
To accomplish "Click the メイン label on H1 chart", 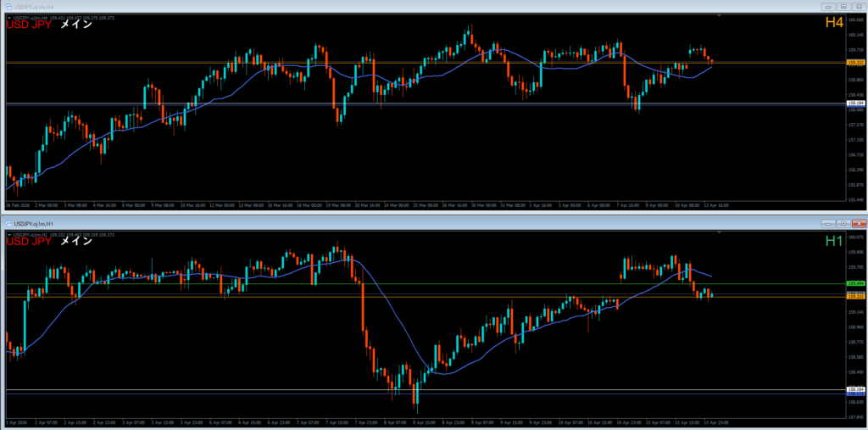I will tap(76, 241).
